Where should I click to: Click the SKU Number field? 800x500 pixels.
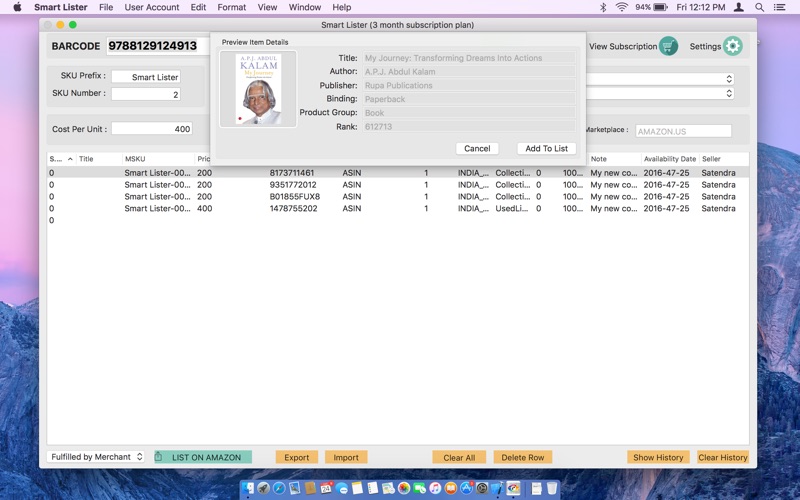[146, 94]
